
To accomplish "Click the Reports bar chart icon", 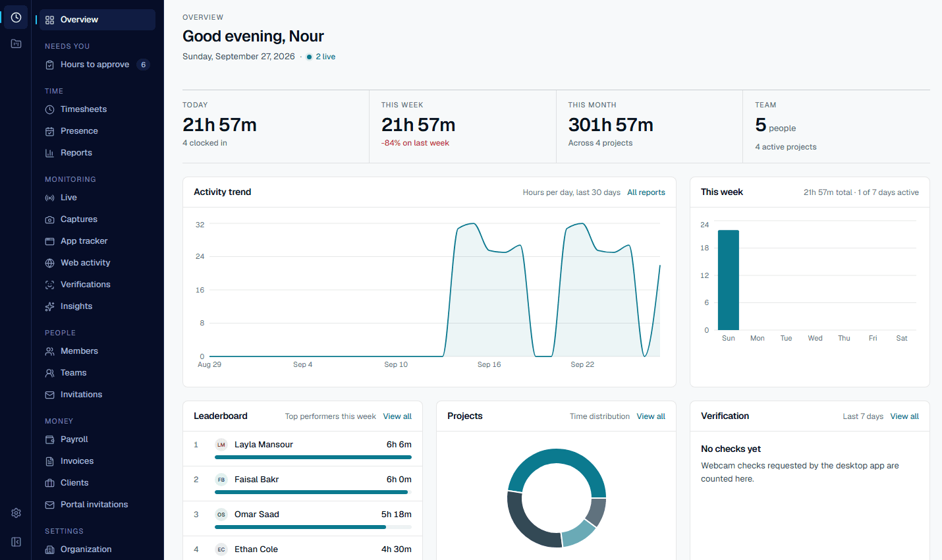I will pos(49,153).
